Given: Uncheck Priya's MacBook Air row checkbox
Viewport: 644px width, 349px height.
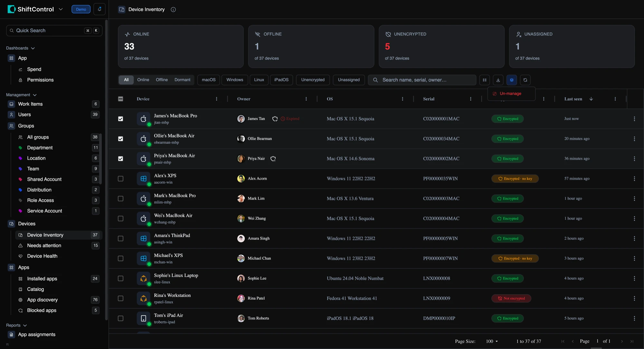Looking at the screenshot, I should pos(120,159).
